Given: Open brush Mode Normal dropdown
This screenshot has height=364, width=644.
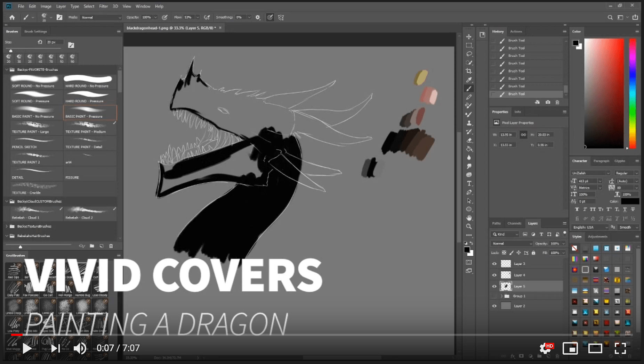Looking at the screenshot, I should 101,17.
